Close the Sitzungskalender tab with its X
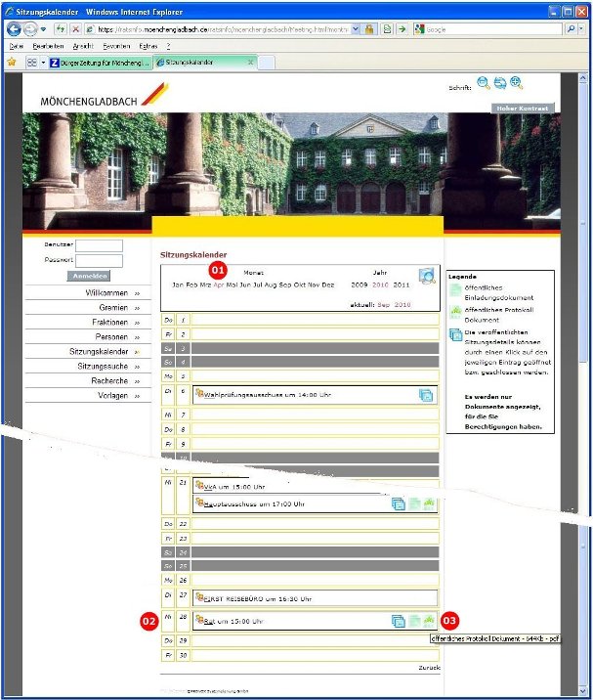Viewport: 593px width, 700px height. click(251, 63)
